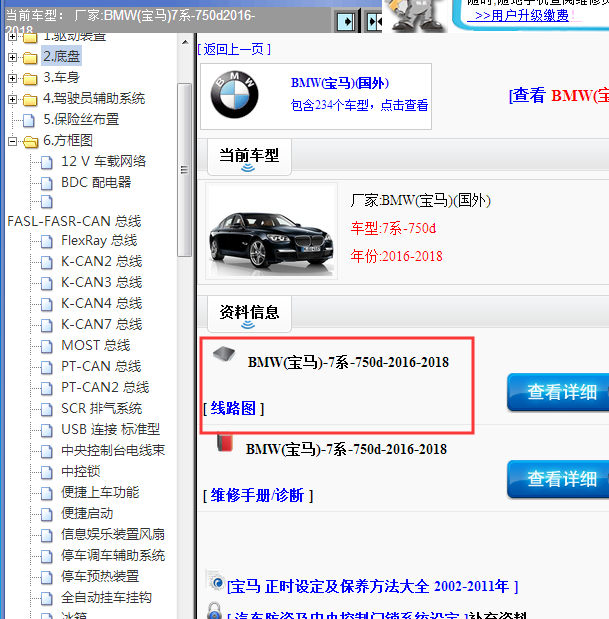Click the K-CAN2 总线 page icon
This screenshot has width=609, height=619.
coord(47,262)
